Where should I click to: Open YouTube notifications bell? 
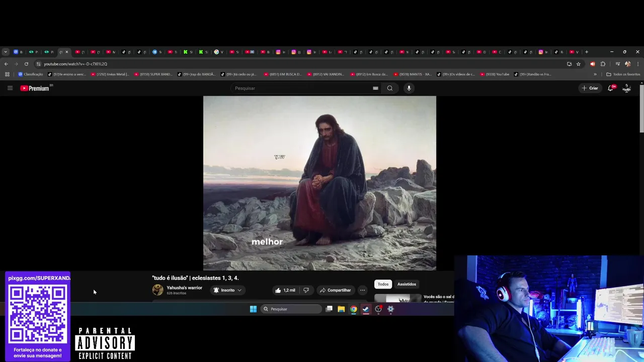tap(611, 88)
